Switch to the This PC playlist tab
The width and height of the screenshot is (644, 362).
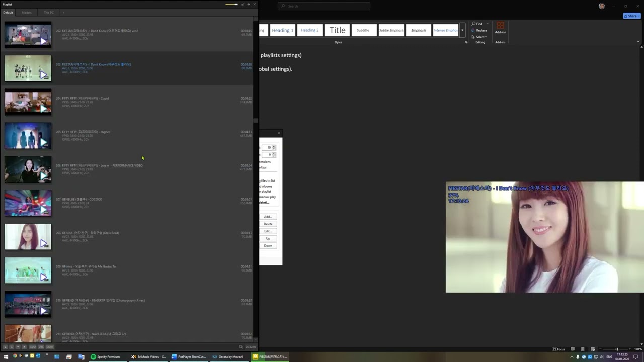(x=49, y=13)
